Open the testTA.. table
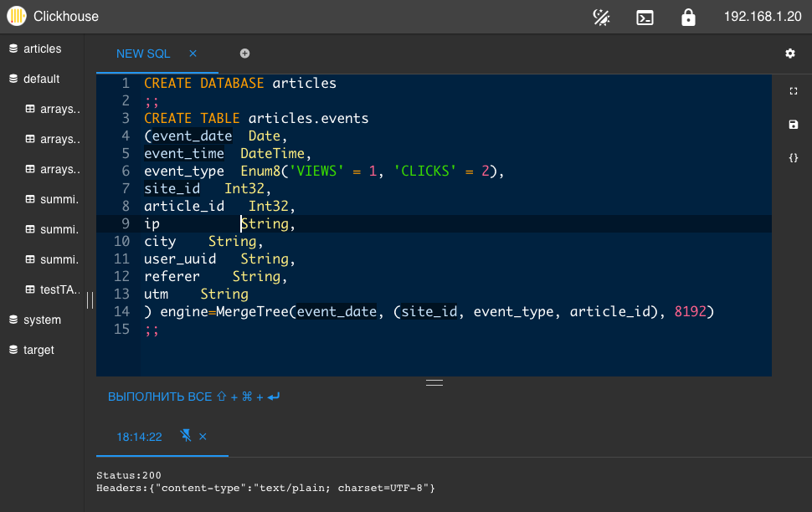812x512 pixels. point(54,289)
